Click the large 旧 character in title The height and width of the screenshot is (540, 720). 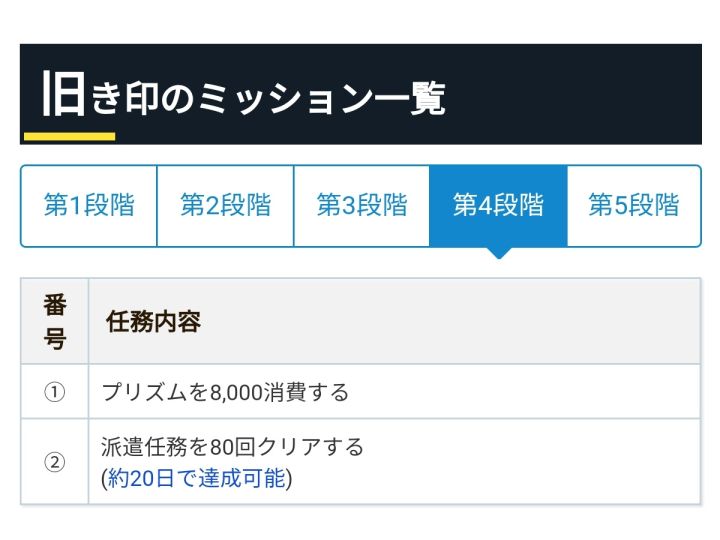pos(63,94)
